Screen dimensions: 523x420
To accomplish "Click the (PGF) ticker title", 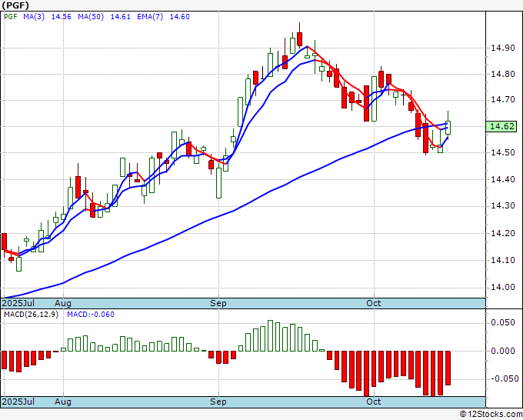I will 15,5.
